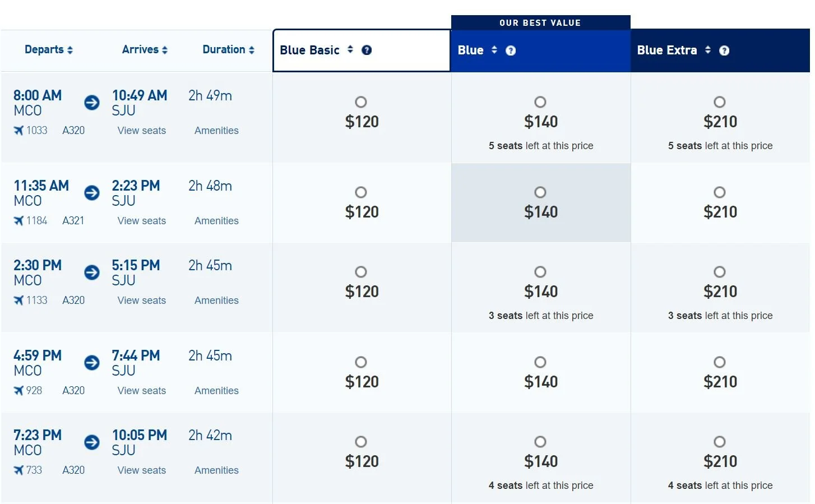Click airplane icon next to flight 928
Screen dimensions: 815x504
[18, 390]
